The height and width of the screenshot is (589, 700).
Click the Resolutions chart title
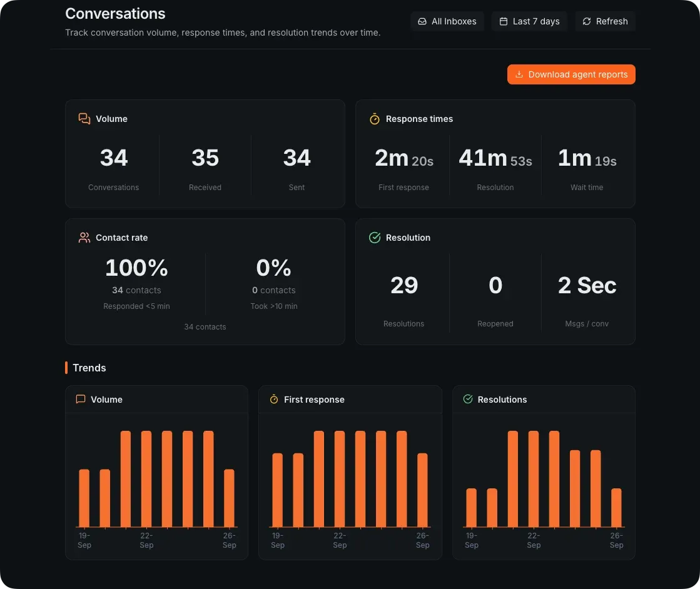point(502,400)
